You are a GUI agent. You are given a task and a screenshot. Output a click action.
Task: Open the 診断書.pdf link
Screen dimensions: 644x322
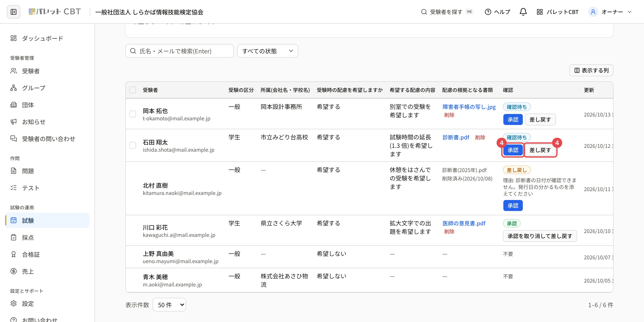point(456,137)
